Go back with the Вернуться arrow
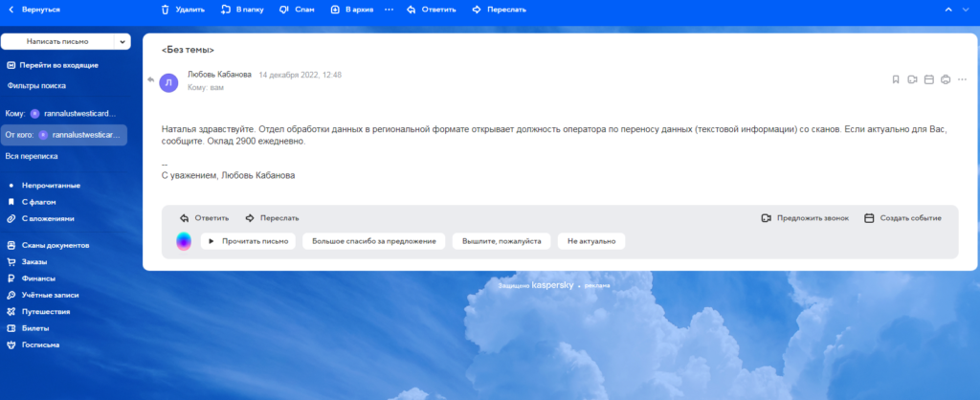 click(33, 10)
